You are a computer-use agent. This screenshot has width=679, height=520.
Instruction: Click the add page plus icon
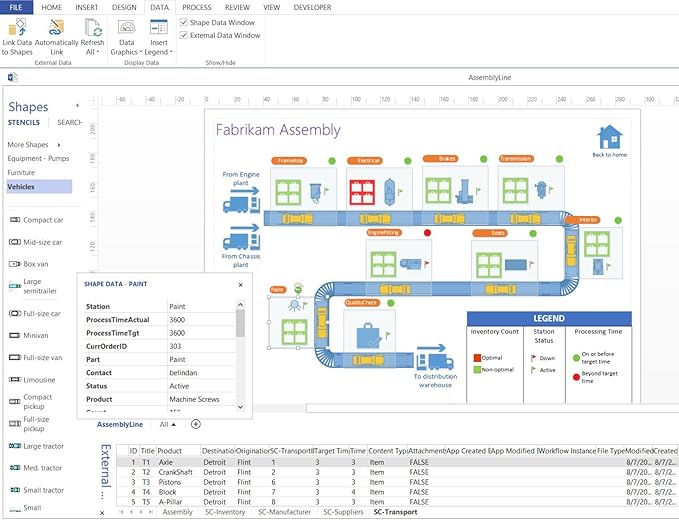click(196, 424)
